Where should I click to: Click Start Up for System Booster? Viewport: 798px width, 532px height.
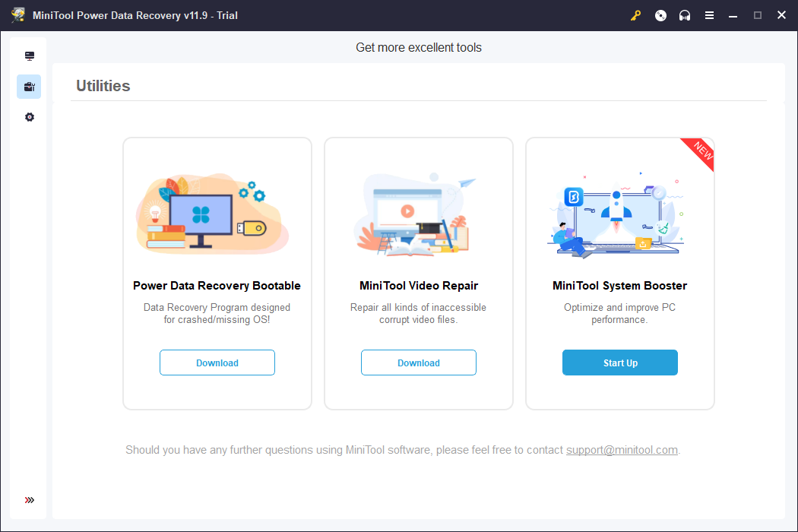point(620,363)
